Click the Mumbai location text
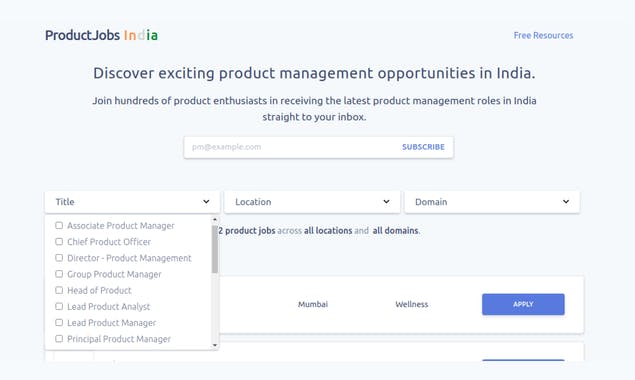The height and width of the screenshot is (380, 635). 313,304
